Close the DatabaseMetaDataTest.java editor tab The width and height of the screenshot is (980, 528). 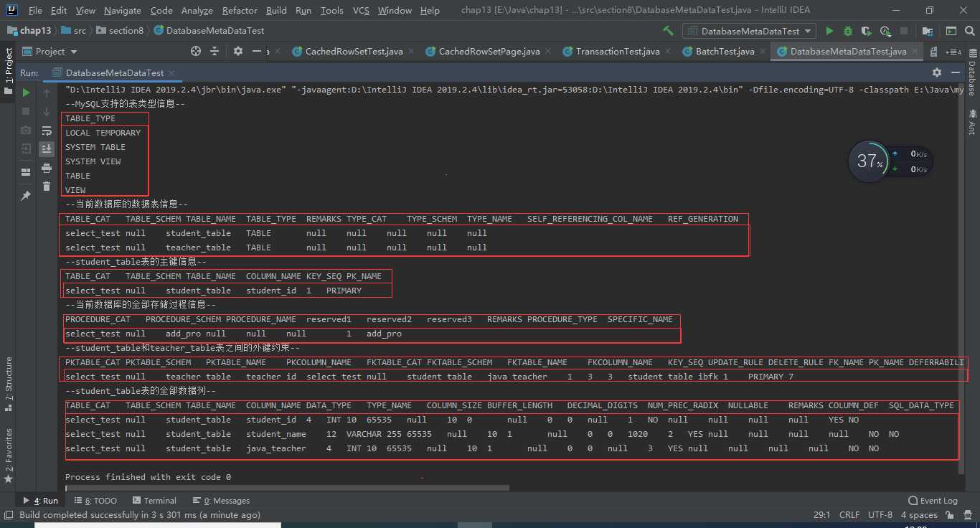pyautogui.click(x=915, y=52)
